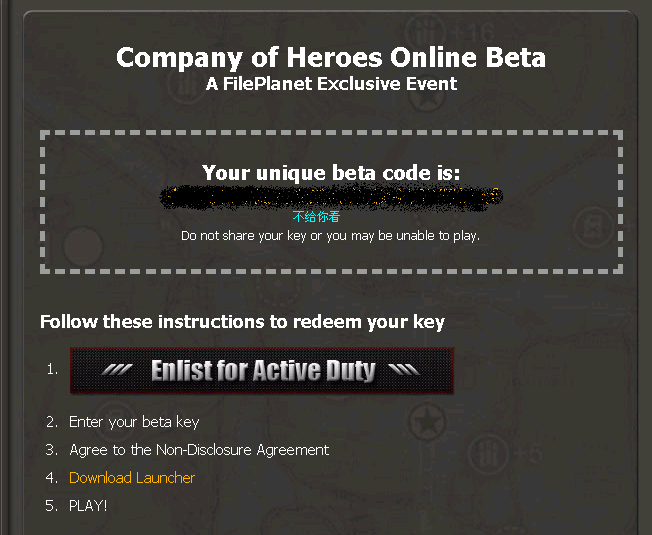Click left stripes emblem on Enlist button
Image resolution: width=652 pixels, height=535 pixels.
(x=117, y=371)
